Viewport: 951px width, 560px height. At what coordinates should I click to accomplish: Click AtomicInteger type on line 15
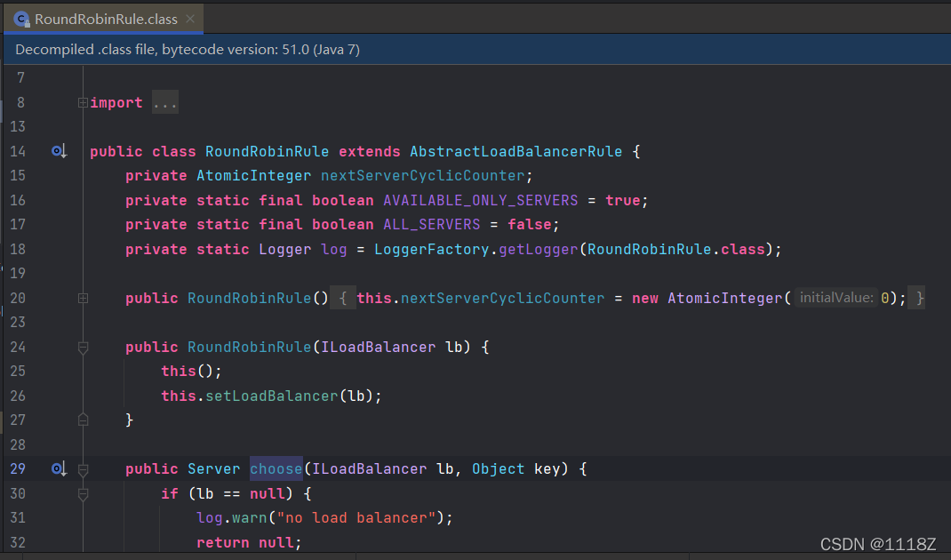click(253, 176)
